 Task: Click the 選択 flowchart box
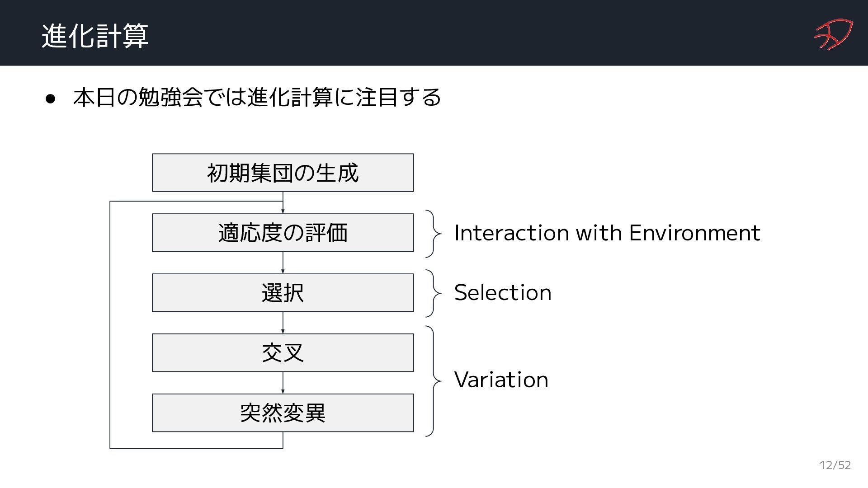283,293
